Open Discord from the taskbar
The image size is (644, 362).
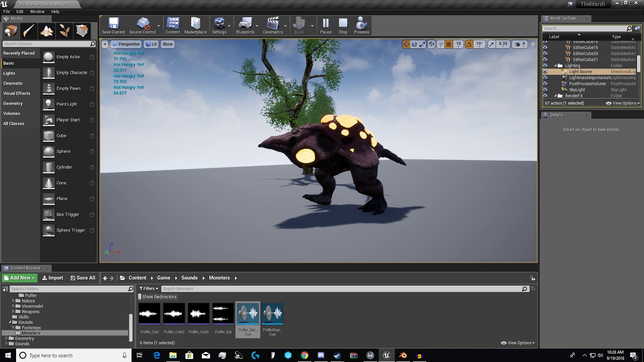coord(321,355)
